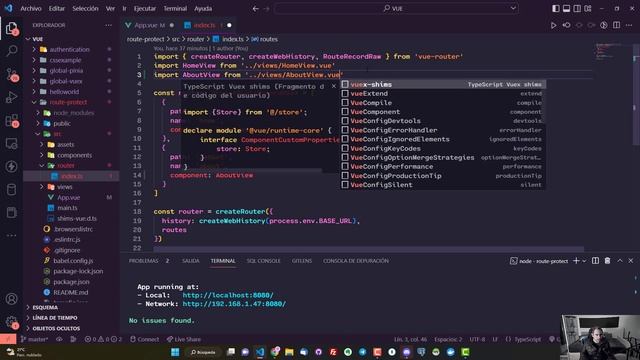The height and width of the screenshot is (360, 640).
Task: Click the errors and warnings counter
Action: pos(103,339)
